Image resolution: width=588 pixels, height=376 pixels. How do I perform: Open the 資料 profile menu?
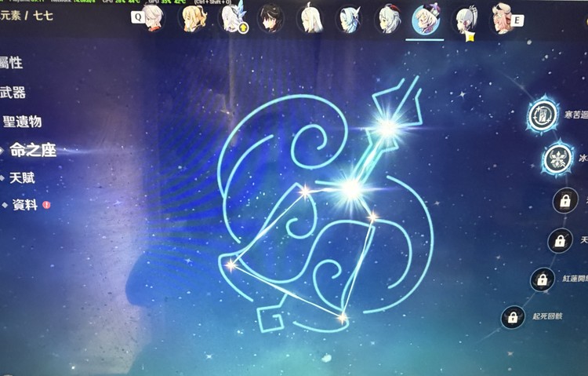click(x=25, y=205)
